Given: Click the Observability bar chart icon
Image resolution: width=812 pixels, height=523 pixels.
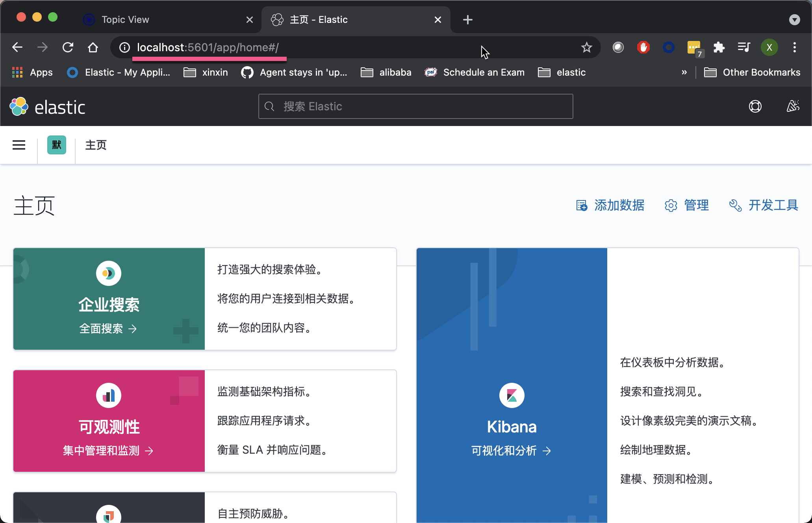Looking at the screenshot, I should 109,395.
